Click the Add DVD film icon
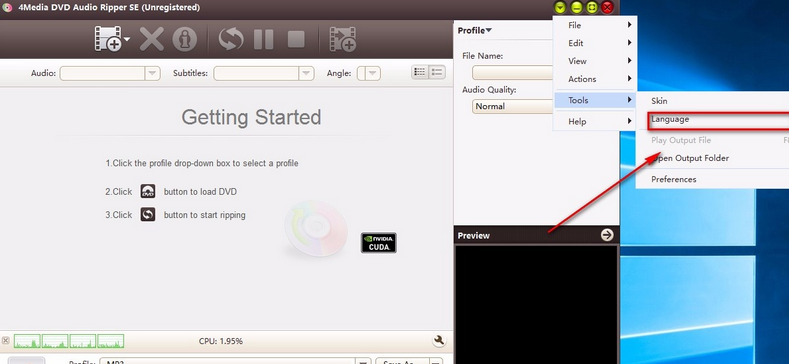 (109, 39)
